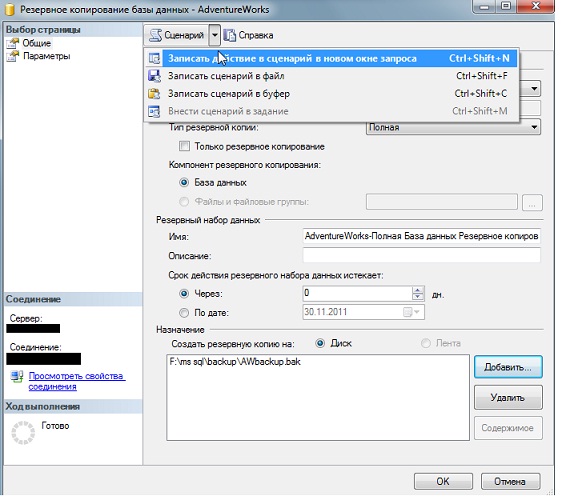Click the clipboard icon beside Записать сценарий в буфер
The width and height of the screenshot is (568, 504).
click(x=154, y=93)
